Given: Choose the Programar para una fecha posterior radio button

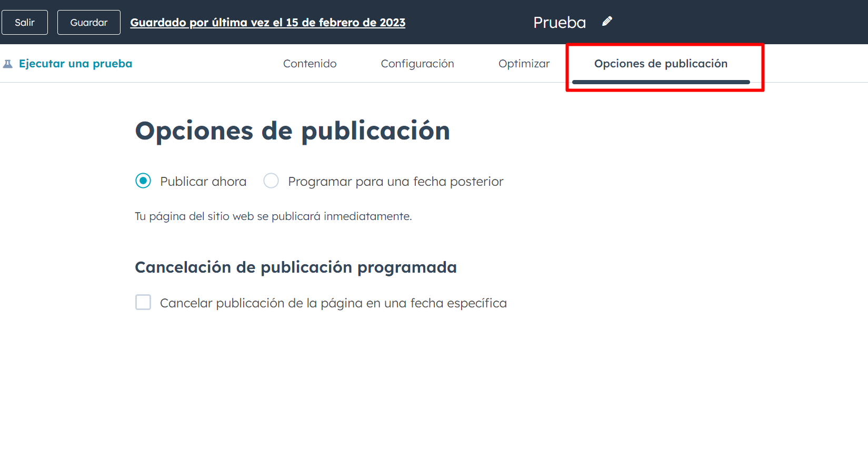Looking at the screenshot, I should 271,181.
